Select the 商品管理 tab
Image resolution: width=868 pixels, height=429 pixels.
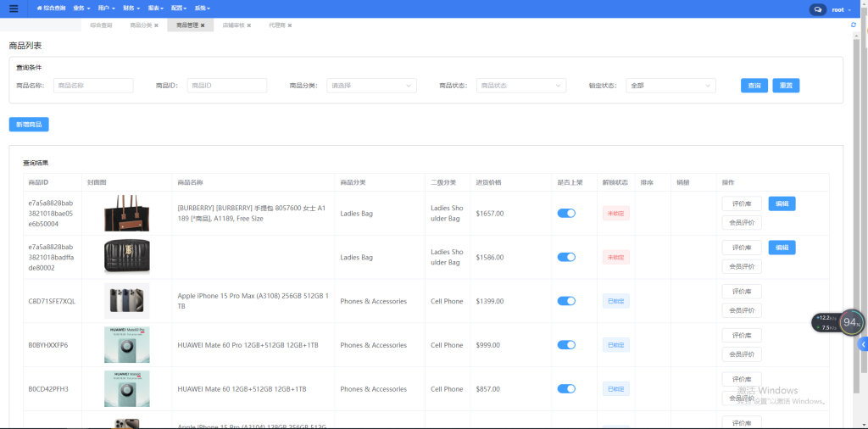click(x=187, y=25)
